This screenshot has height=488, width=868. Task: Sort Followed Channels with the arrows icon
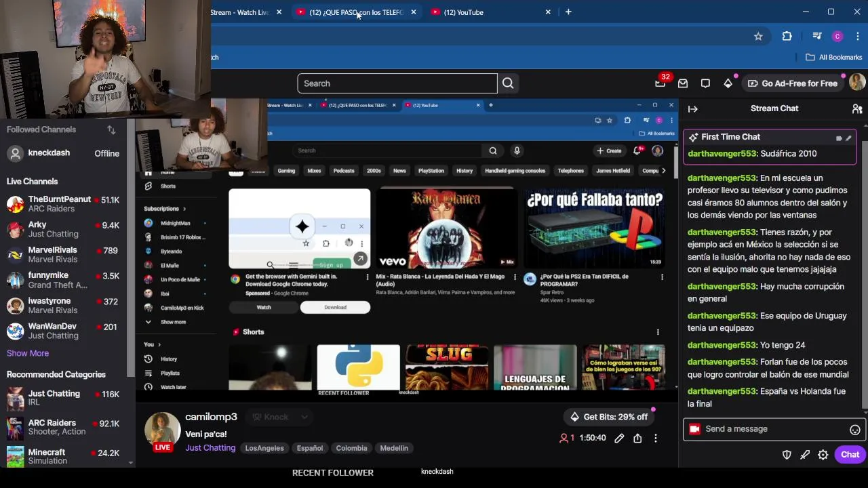coord(111,129)
